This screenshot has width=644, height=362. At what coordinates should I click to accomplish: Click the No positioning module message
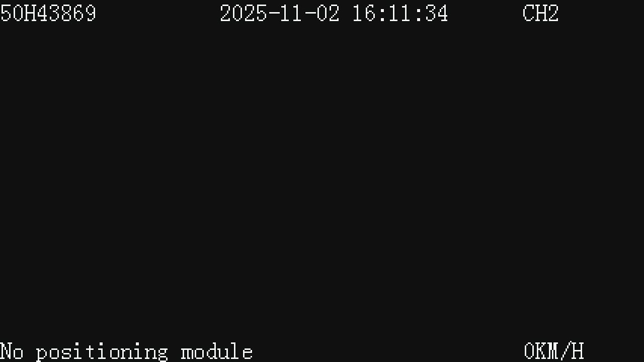(126, 352)
